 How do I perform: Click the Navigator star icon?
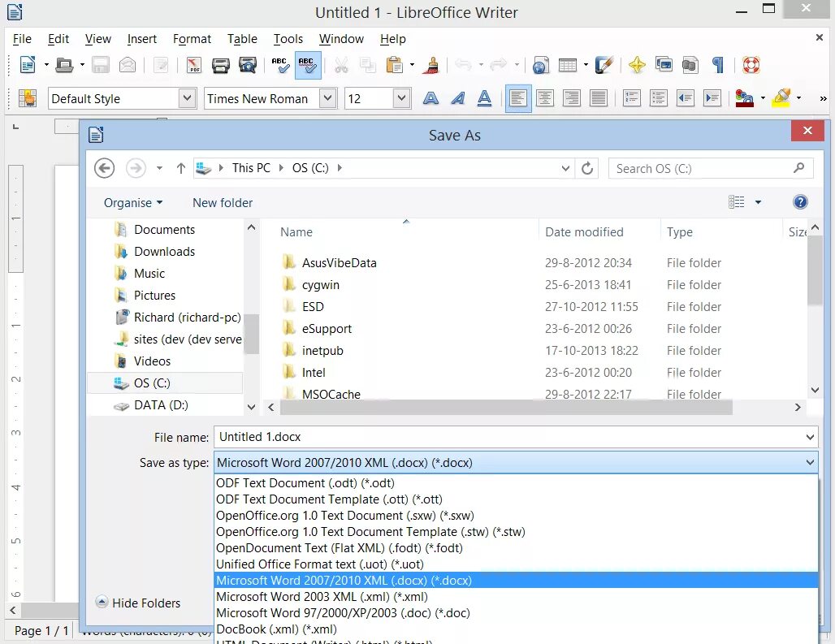coord(637,65)
